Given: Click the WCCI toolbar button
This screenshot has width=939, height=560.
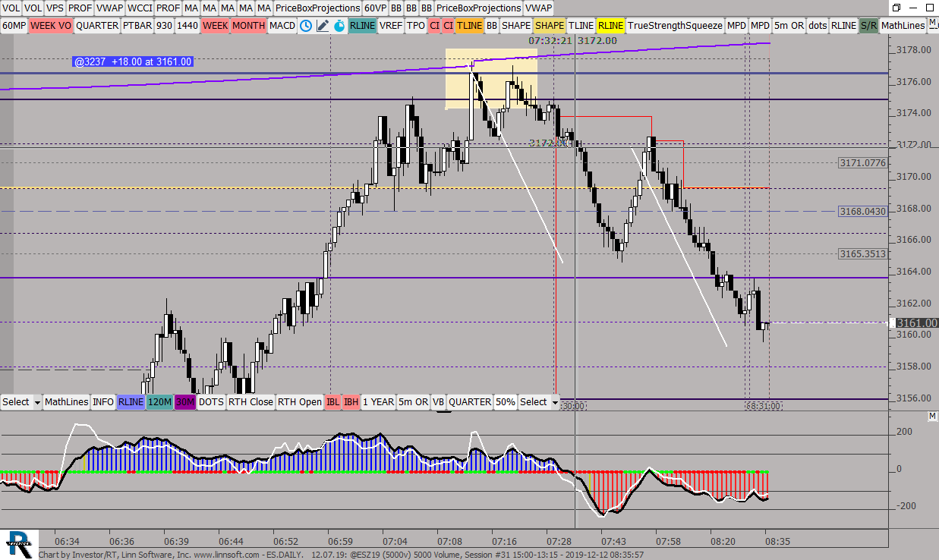Looking at the screenshot, I should pos(140,8).
